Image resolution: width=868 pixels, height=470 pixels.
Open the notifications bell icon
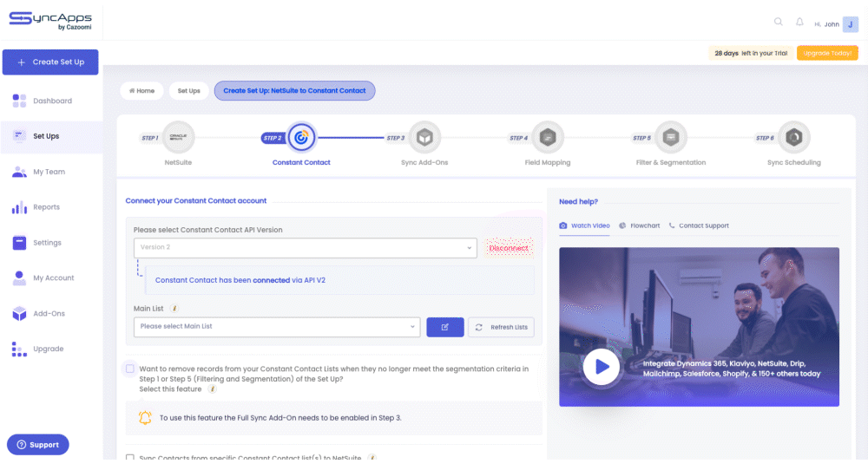[x=799, y=23]
